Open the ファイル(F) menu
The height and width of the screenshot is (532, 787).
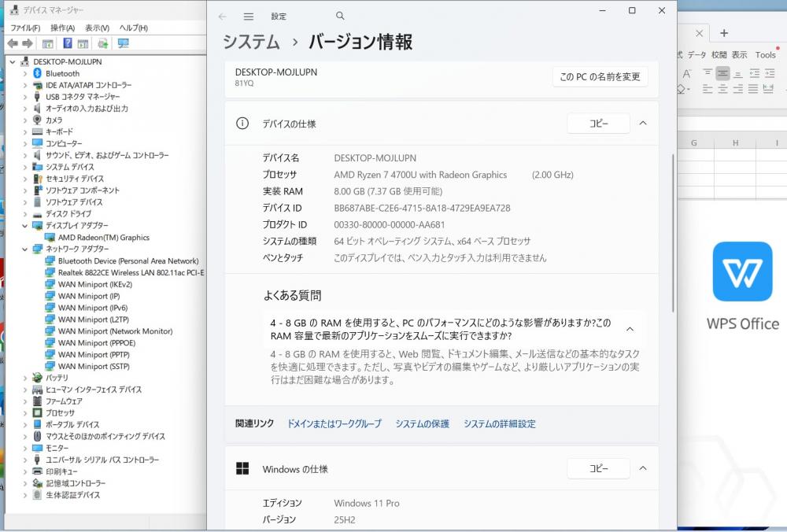25,28
